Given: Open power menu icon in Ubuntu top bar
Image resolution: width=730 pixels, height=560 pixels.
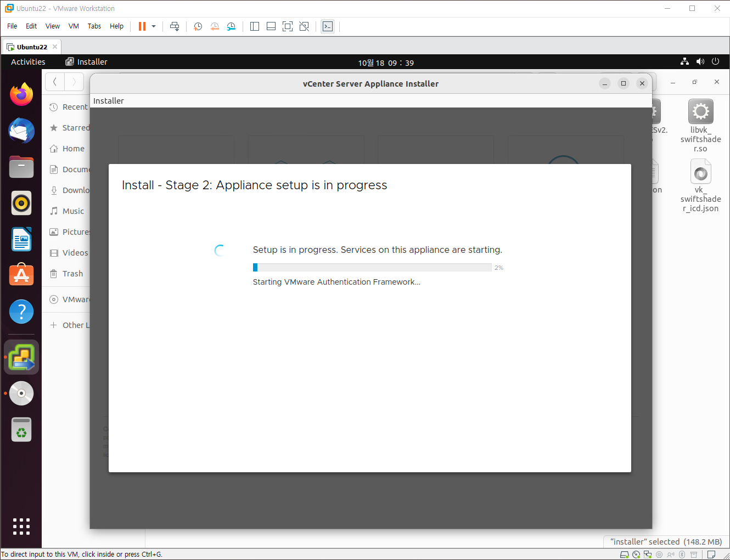Looking at the screenshot, I should click(x=715, y=61).
